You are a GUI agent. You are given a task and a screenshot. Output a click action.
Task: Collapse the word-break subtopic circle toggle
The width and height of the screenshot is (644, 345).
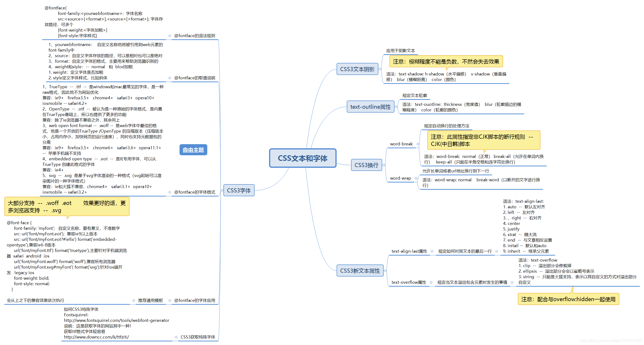418,144
